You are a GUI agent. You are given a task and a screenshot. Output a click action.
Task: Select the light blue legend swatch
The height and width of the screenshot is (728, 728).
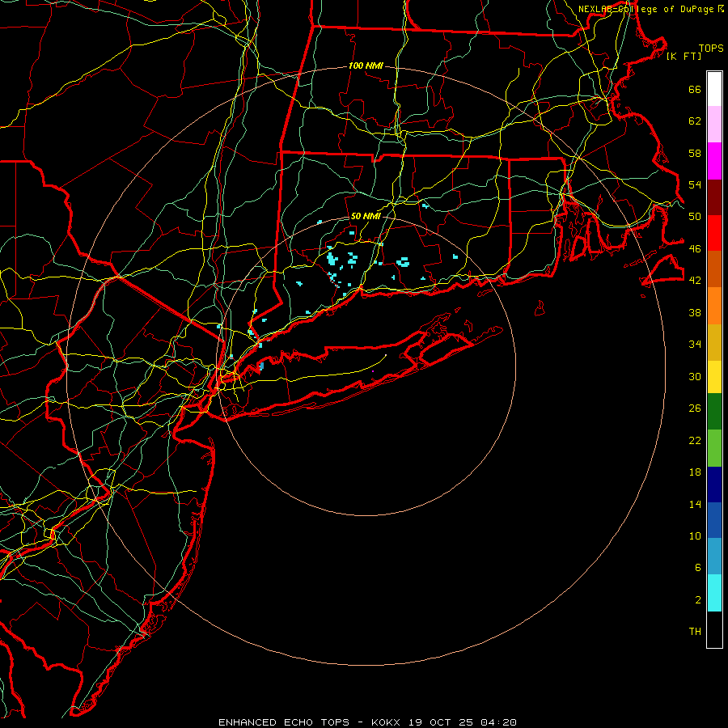[x=714, y=557]
